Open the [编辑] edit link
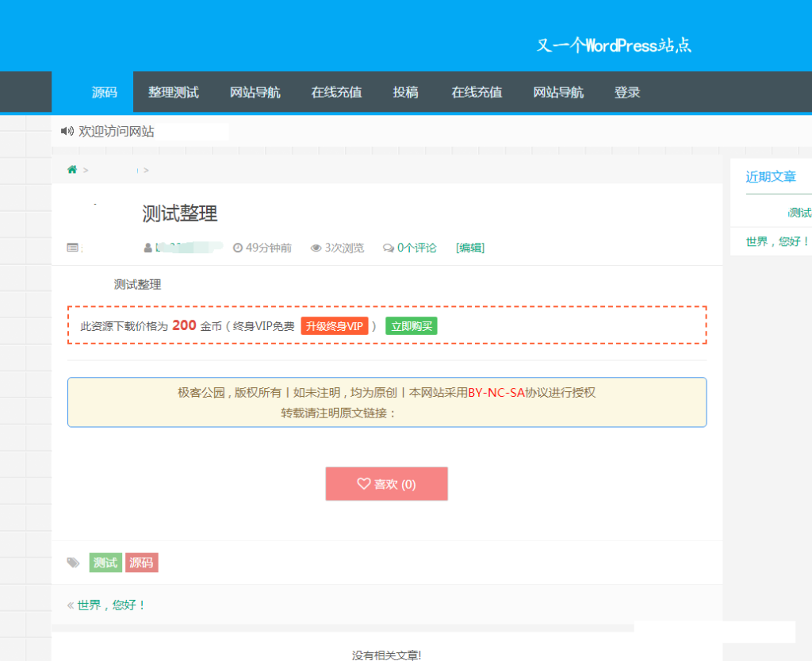812x661 pixels. 469,247
